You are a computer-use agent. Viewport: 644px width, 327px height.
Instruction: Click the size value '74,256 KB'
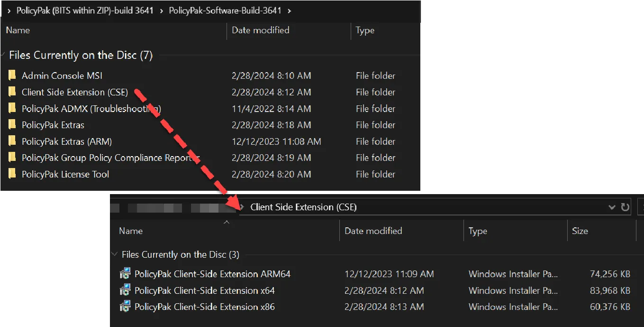pyautogui.click(x=610, y=274)
